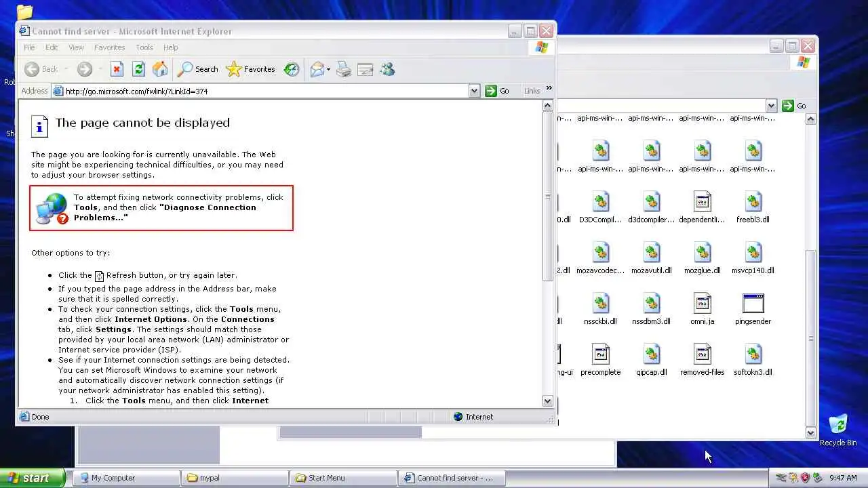Viewport: 868px width, 488px height.
Task: Expand the Back button history arrow
Action: click(66, 69)
